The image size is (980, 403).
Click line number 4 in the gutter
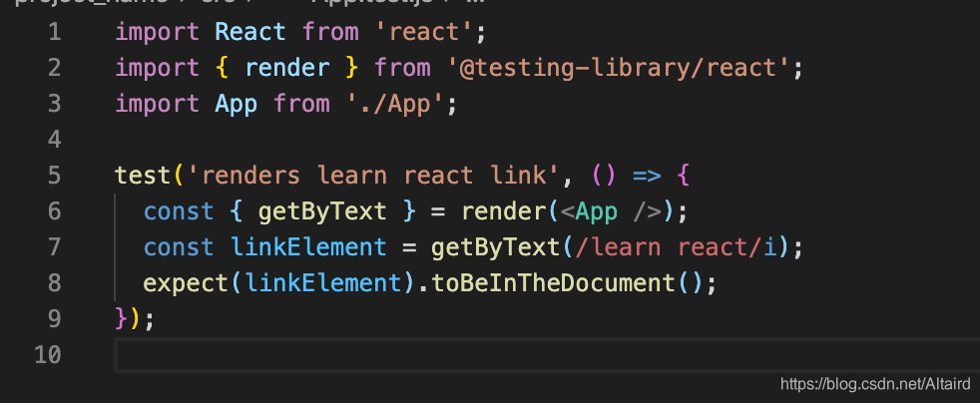click(54, 140)
